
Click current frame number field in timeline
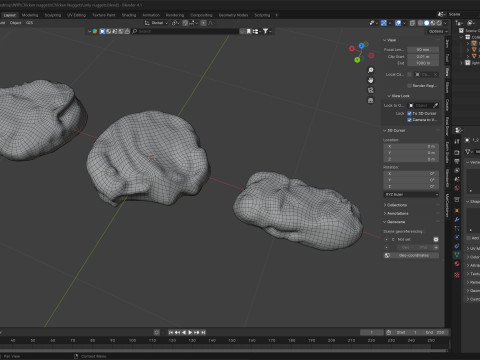(x=372, y=332)
